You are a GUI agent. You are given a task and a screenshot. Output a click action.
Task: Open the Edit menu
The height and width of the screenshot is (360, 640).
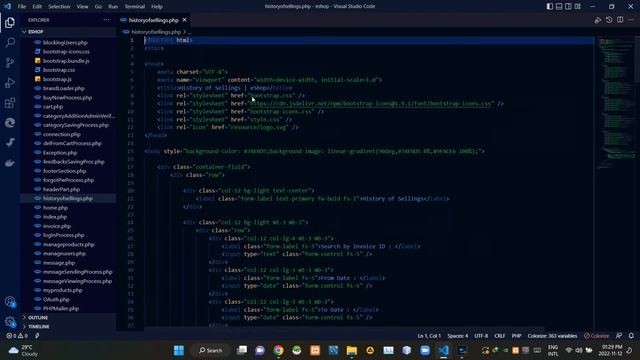click(x=37, y=7)
